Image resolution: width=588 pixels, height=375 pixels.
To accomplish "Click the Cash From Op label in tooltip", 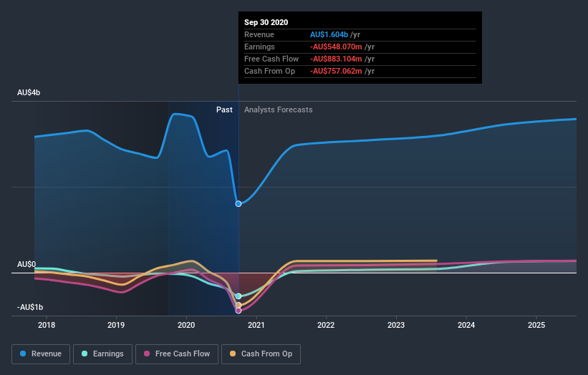I will point(269,71).
